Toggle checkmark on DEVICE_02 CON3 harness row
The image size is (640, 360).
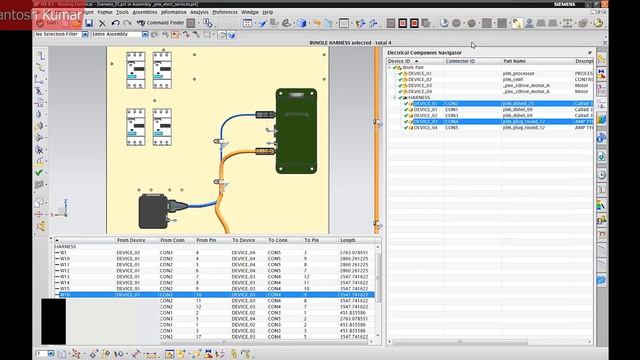[406, 116]
